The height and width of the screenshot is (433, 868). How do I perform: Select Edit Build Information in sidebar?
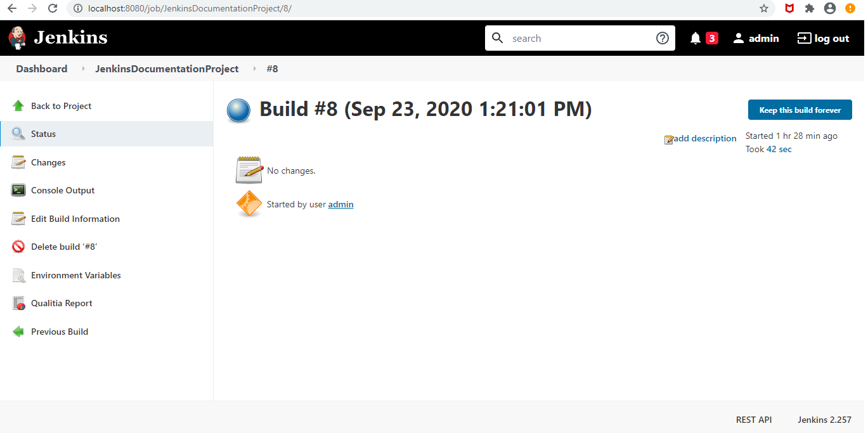pos(75,219)
